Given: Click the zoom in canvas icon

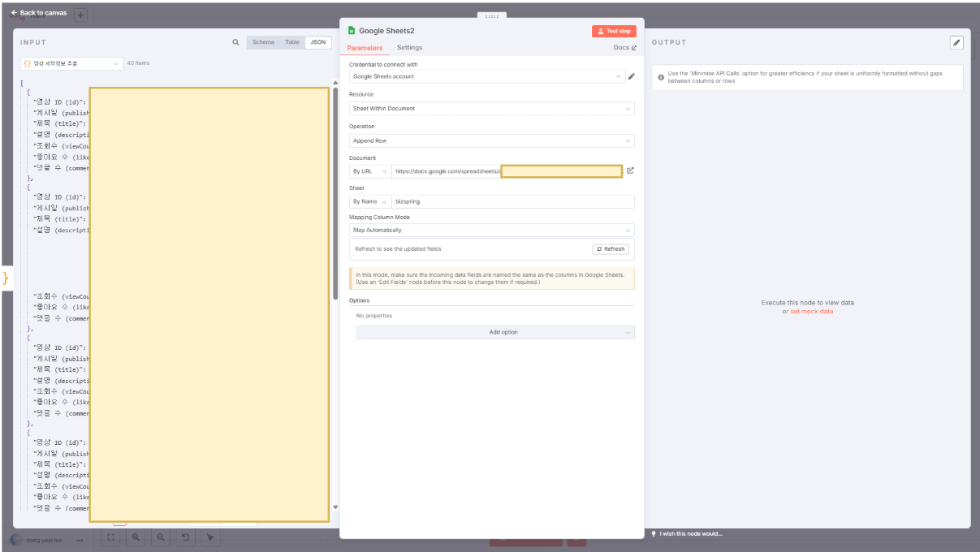Looking at the screenshot, I should 136,537.
